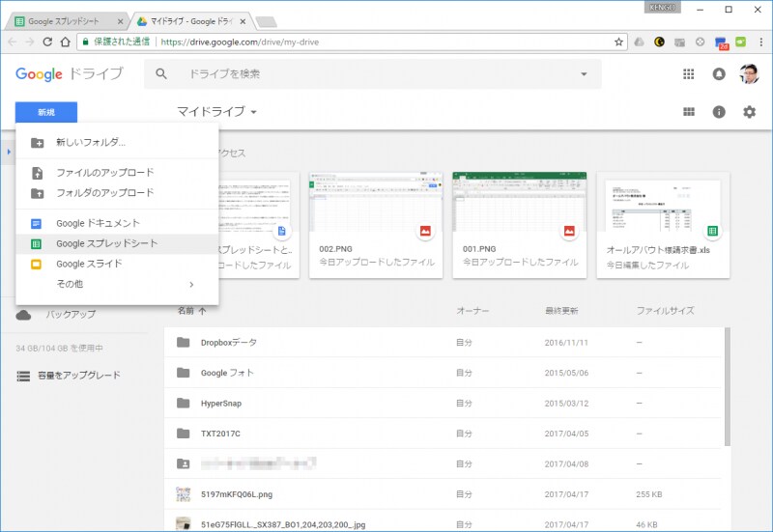773x532 pixels.
Task: Choose フォルダのアップロード
Action: click(x=117, y=192)
